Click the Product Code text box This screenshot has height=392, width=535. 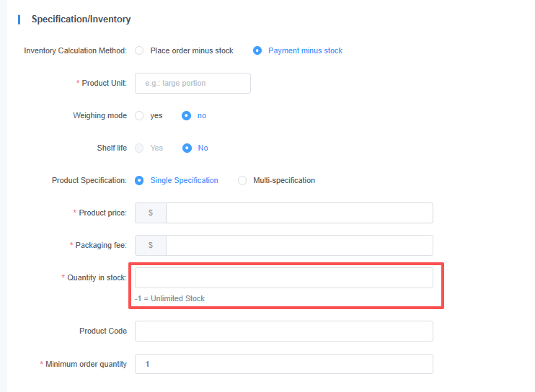(x=283, y=331)
